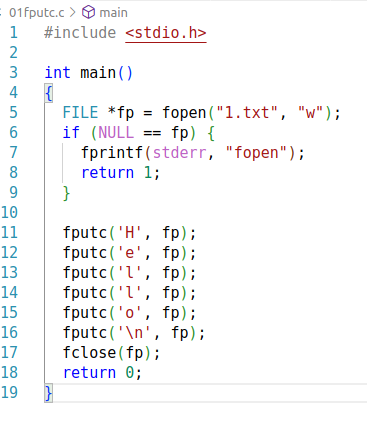Click the fprintf call on line 7
Viewport: 367px width, 427px height.
point(112,153)
